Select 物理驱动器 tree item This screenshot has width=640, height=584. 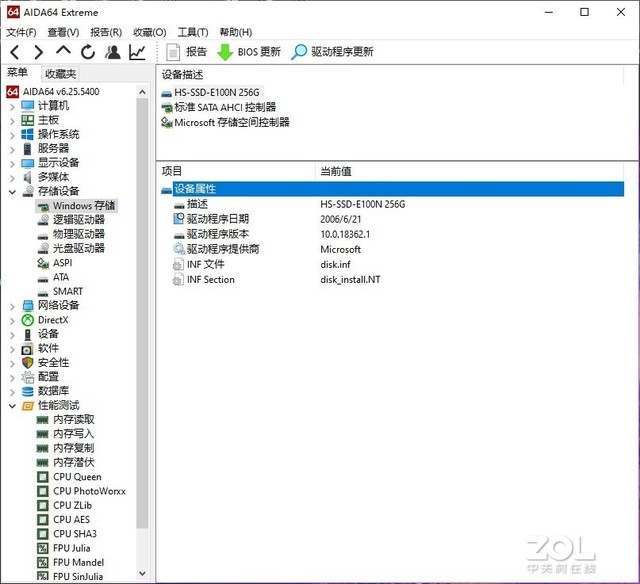pos(71,234)
